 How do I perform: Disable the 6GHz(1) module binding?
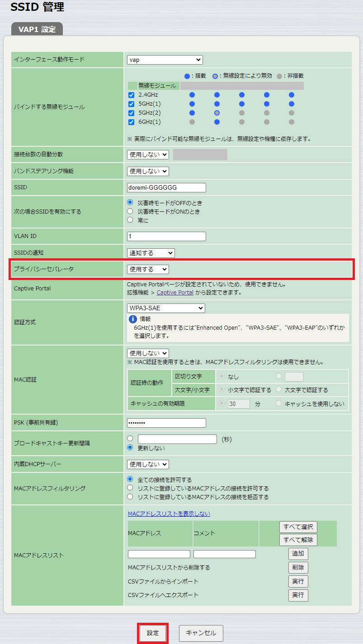[x=132, y=122]
